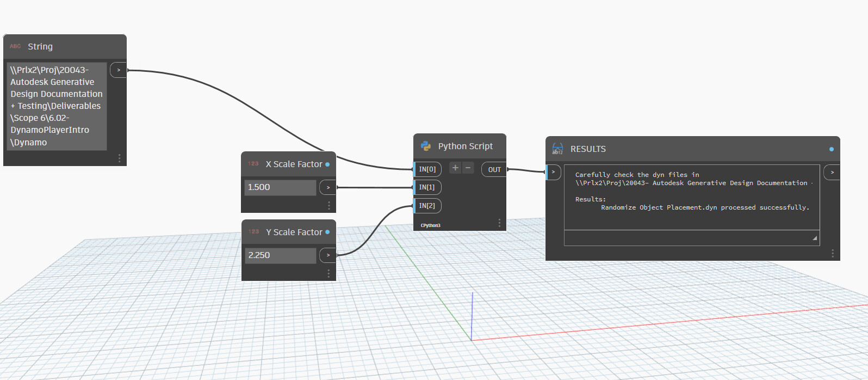Click the RESULTS node title
Screen dimensions: 868x380
(588, 149)
